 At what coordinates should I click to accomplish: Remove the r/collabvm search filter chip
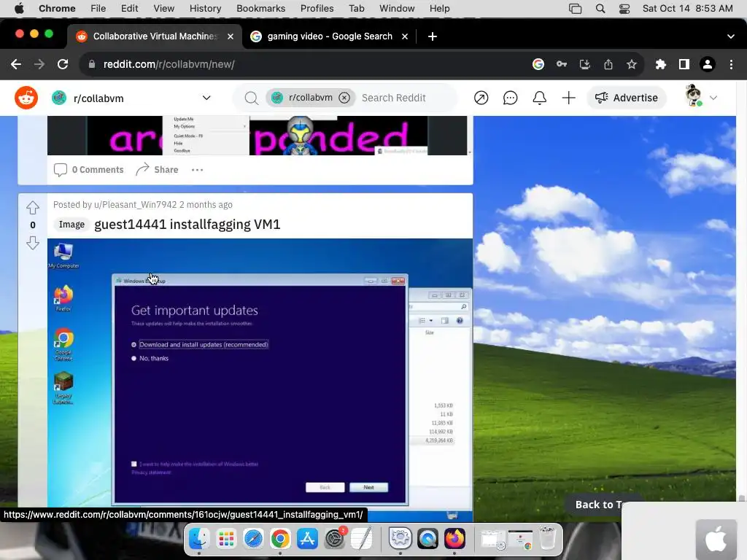tap(344, 98)
